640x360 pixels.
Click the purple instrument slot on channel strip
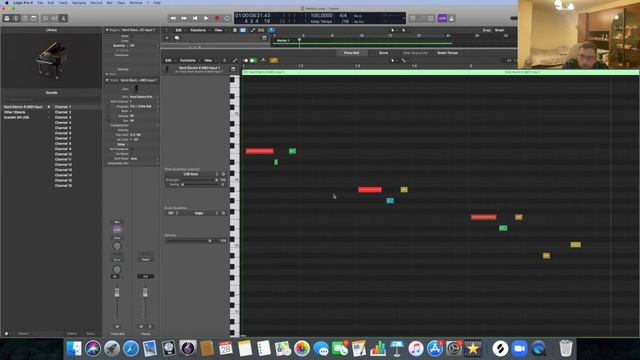(x=117, y=229)
